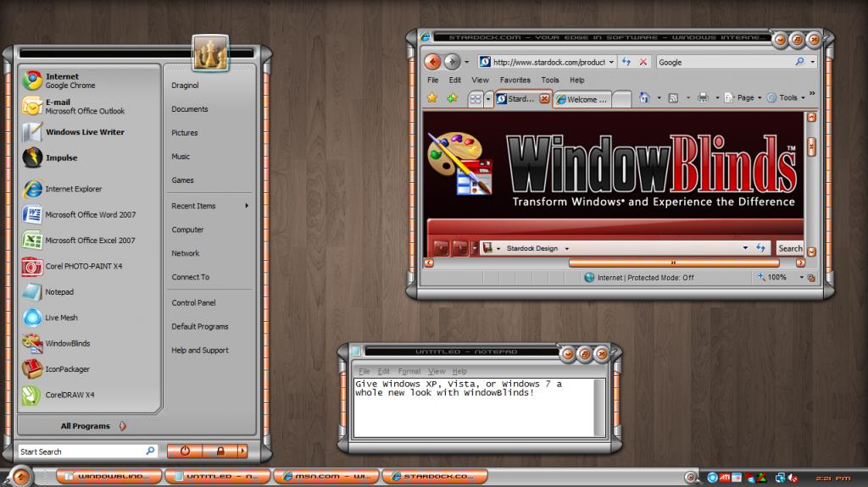The image size is (868, 487).
Task: Click the Internet Explorer back button
Action: [432, 62]
